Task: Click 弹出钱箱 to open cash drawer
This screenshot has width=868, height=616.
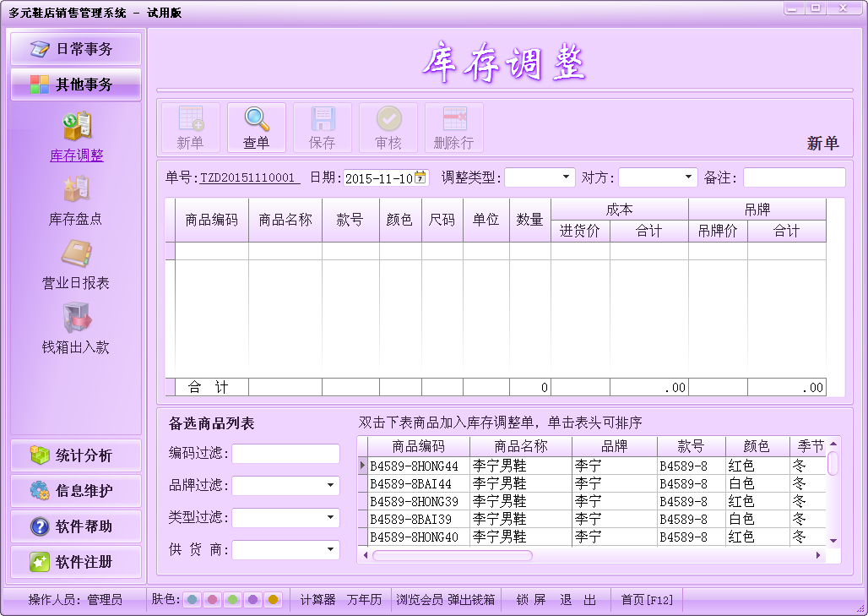Action: pyautogui.click(x=471, y=599)
